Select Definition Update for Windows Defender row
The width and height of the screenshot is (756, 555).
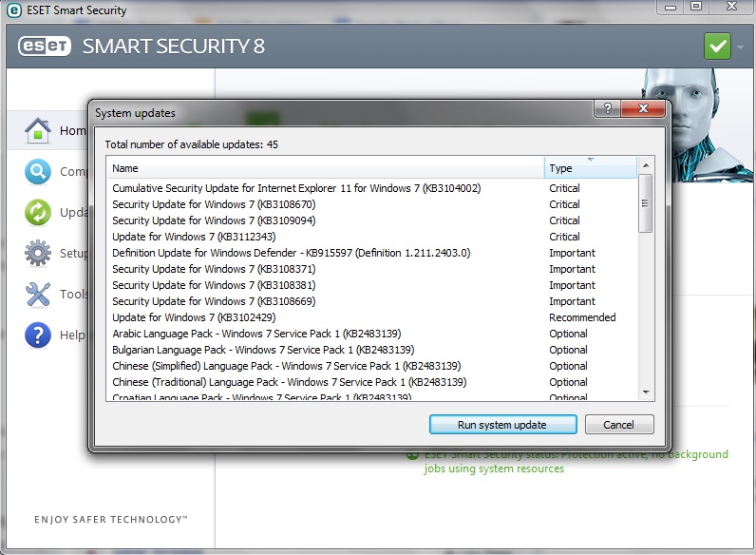pyautogui.click(x=372, y=253)
